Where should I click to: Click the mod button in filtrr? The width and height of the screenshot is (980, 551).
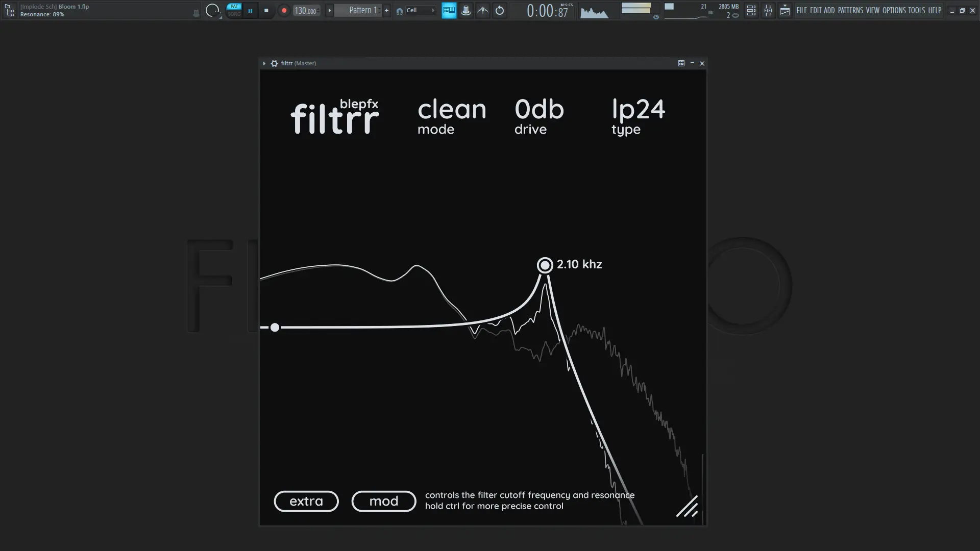383,501
